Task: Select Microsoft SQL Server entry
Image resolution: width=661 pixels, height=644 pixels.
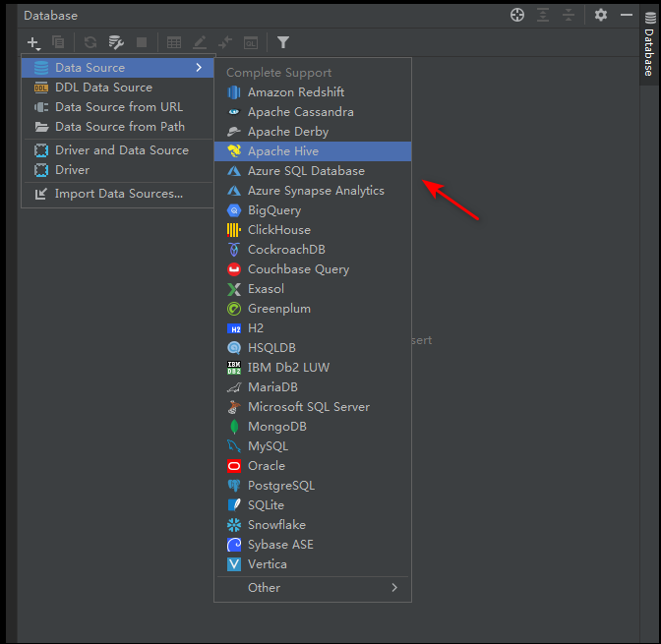Action: pos(313,407)
